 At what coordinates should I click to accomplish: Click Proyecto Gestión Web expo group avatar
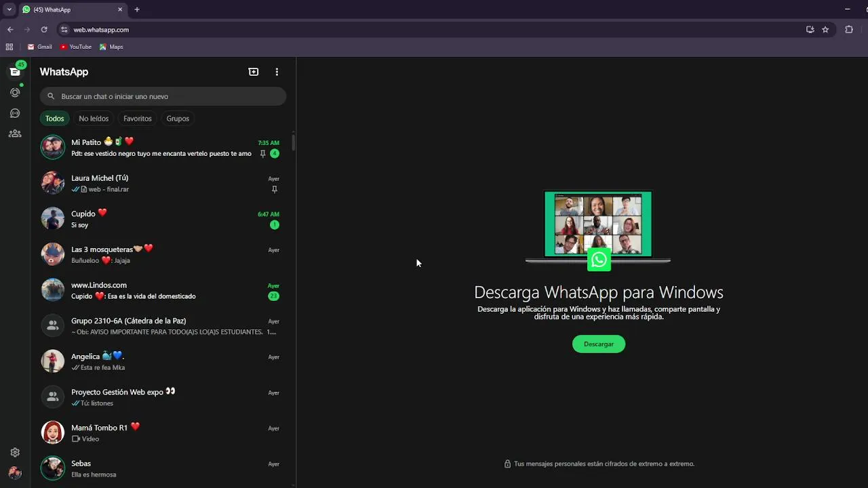[53, 396]
